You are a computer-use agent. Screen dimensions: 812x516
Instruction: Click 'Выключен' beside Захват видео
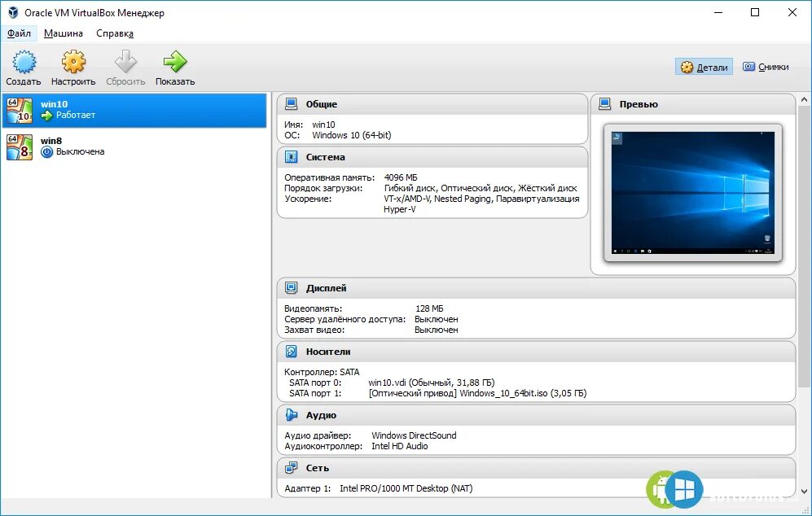436,330
